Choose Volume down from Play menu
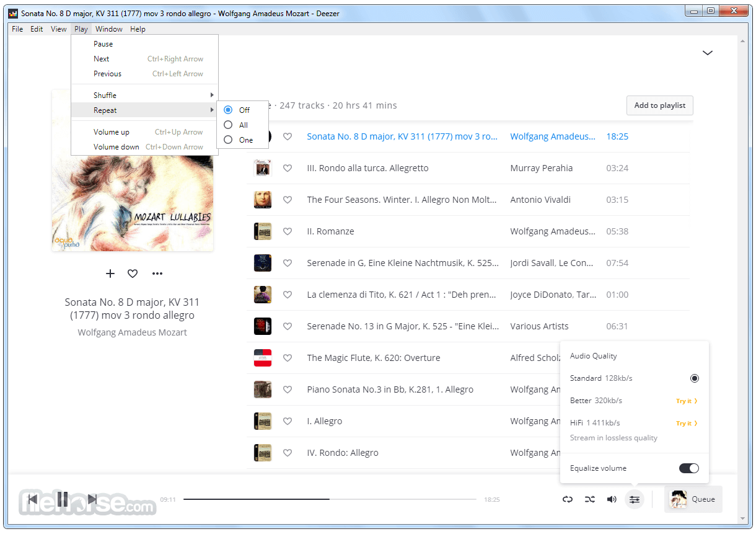Viewport: 756px width, 534px height. 144,147
